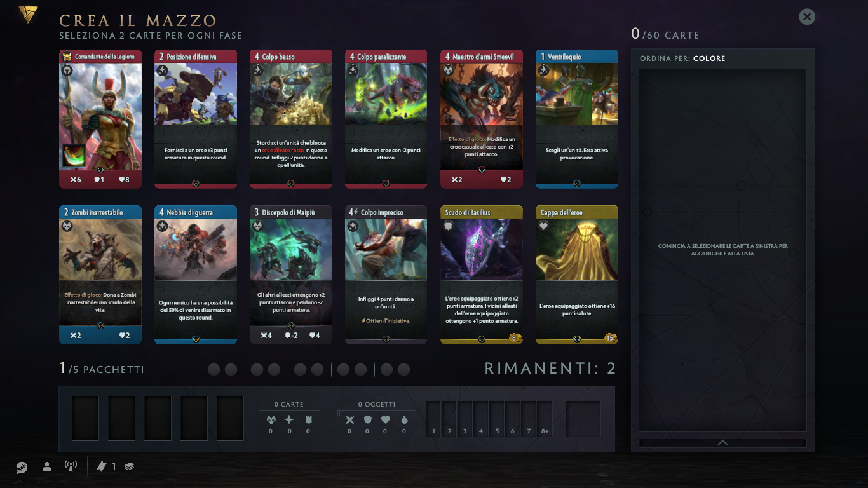This screenshot has height=488, width=868.
Task: Close the deck creation screen
Action: pos(807,17)
